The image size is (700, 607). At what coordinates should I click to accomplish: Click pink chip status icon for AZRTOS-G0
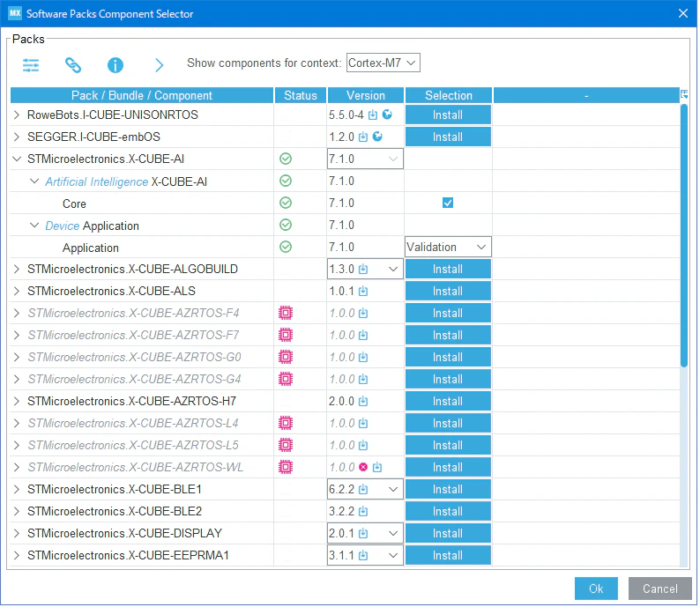pyautogui.click(x=286, y=358)
